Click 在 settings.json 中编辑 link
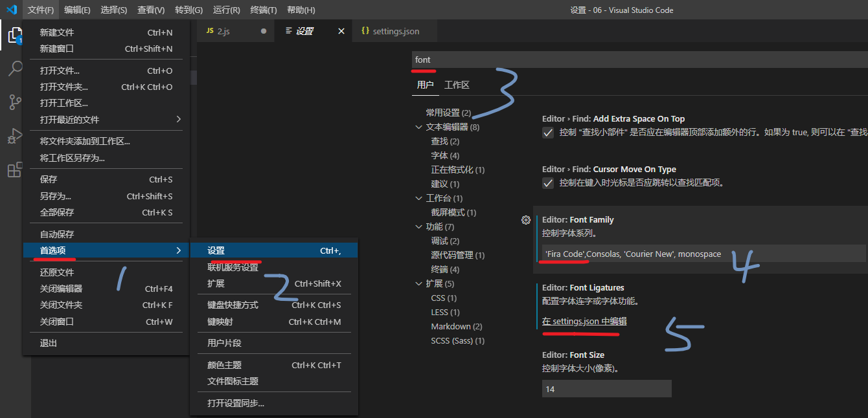Image resolution: width=868 pixels, height=418 pixels. (x=584, y=322)
